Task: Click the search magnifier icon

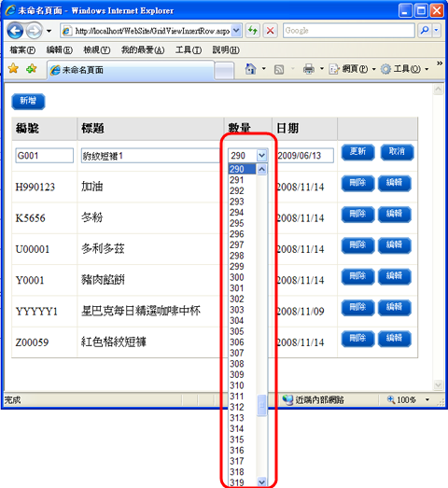Action: pos(425,30)
